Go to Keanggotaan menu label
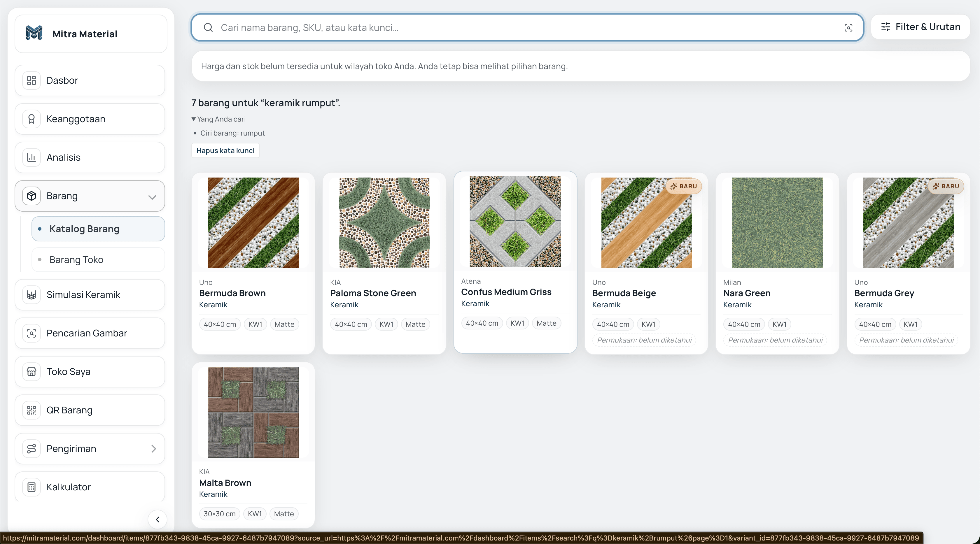 click(x=76, y=119)
